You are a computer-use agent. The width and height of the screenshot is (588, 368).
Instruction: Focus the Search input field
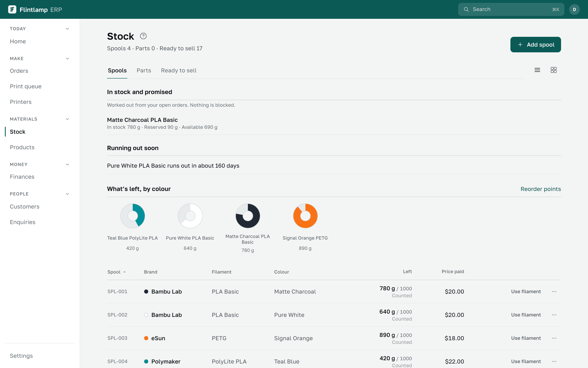click(511, 9)
